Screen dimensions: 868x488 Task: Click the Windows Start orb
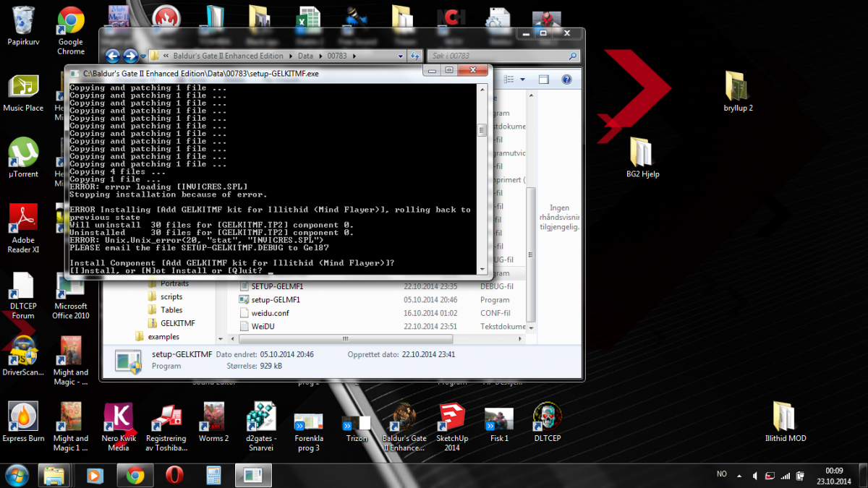[x=16, y=475]
